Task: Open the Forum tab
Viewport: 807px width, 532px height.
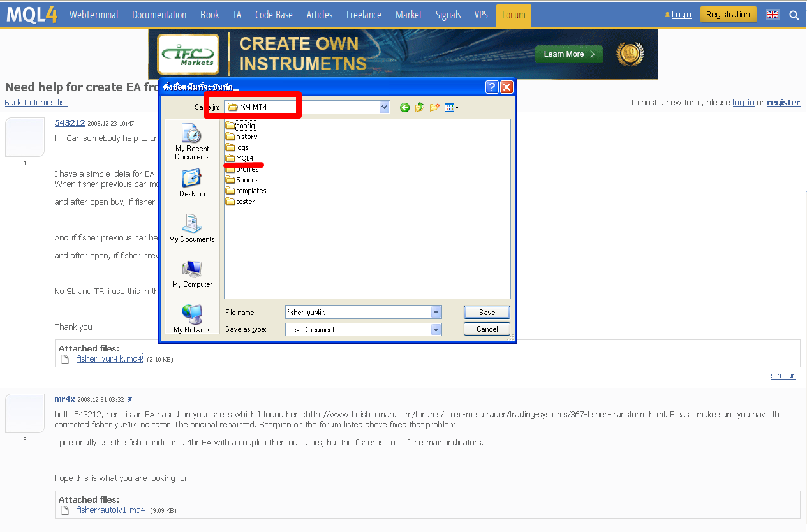Action: point(514,15)
